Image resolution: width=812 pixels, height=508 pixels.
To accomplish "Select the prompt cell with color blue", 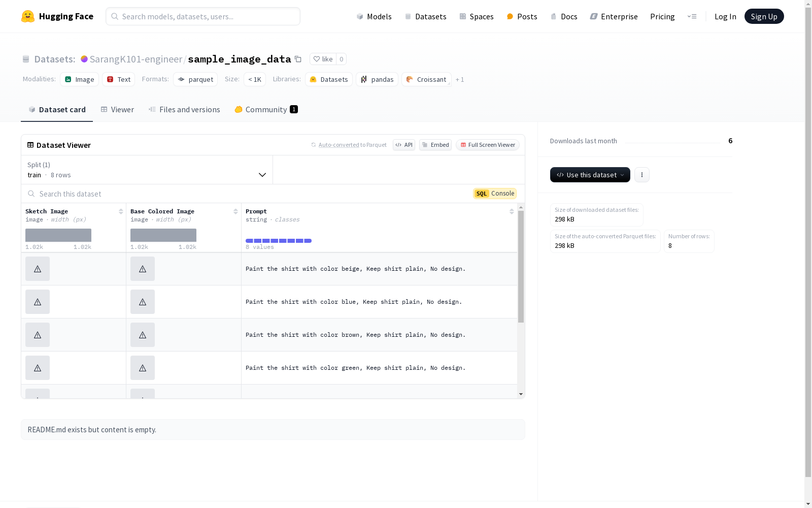I will [x=379, y=302].
